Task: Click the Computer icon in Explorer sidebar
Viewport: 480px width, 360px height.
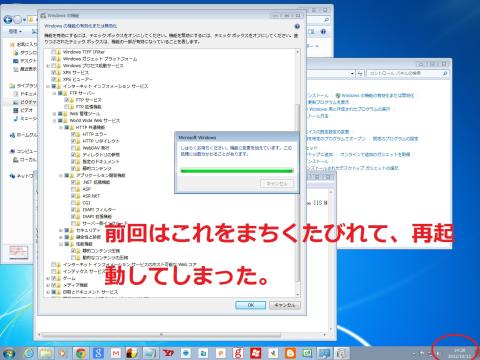Action: (12, 151)
